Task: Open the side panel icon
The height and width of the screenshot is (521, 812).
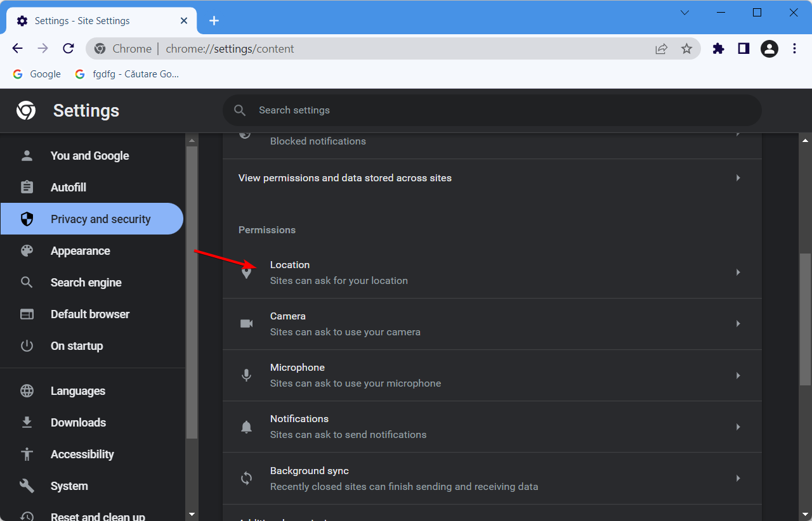Action: tap(743, 49)
